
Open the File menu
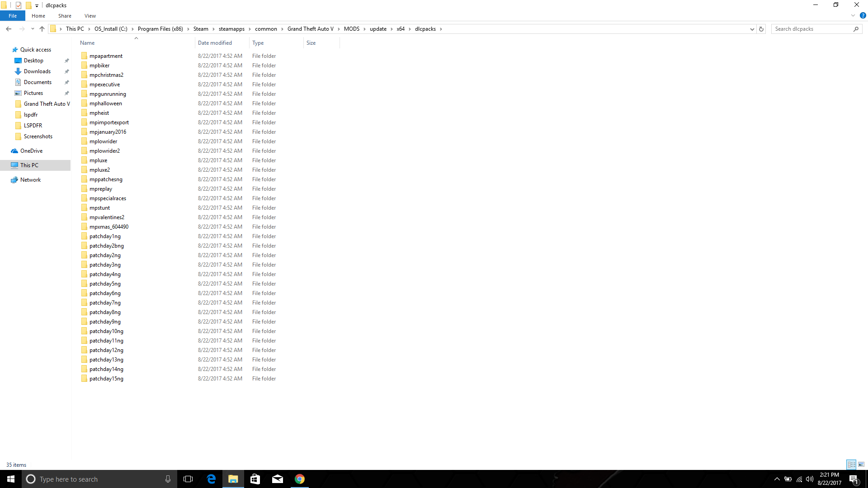click(x=13, y=16)
